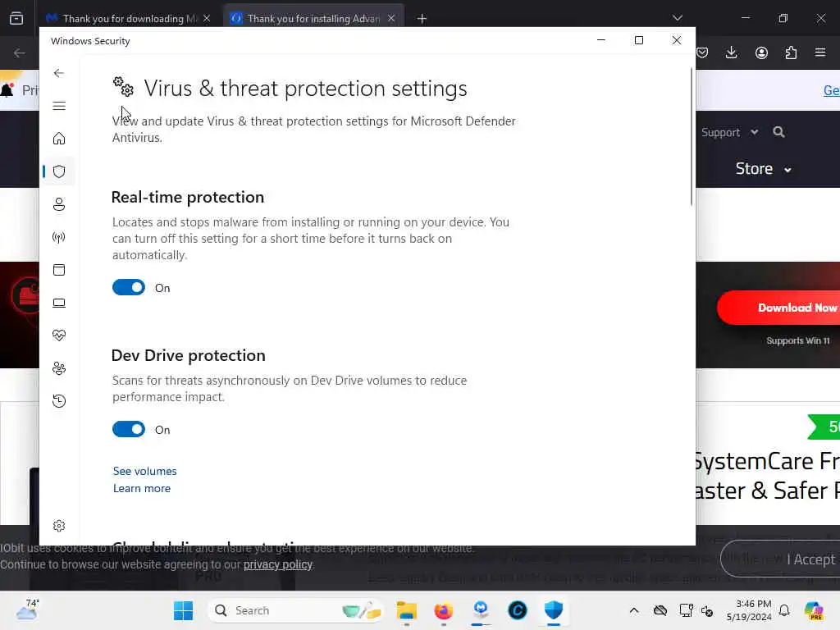Open the weather widget showing 74°
The image size is (840, 630).
pos(27,610)
